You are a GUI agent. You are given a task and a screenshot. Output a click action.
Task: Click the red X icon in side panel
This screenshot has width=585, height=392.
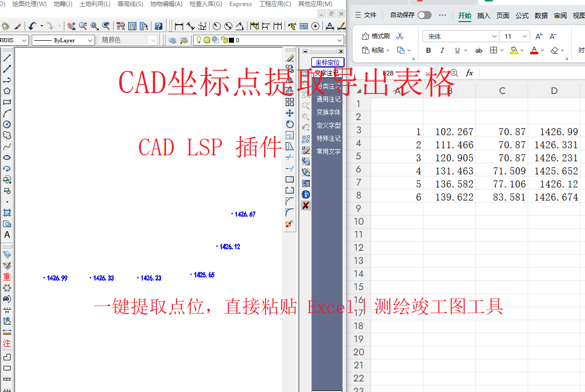pos(305,206)
